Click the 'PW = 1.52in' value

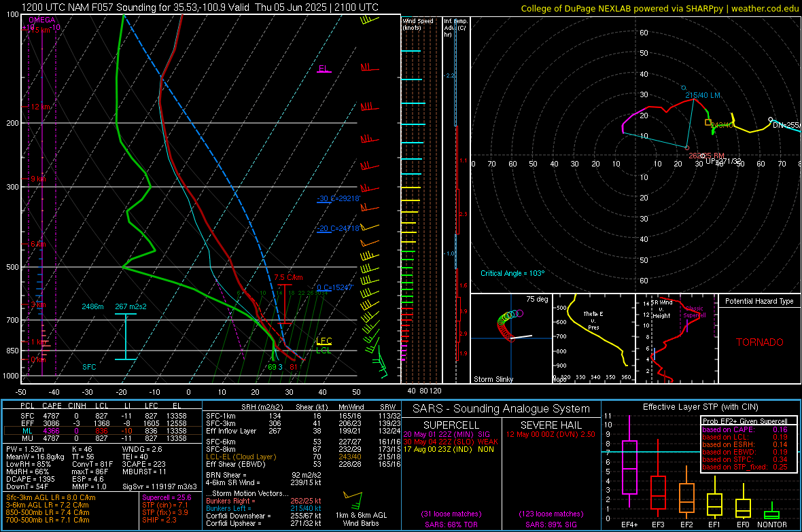point(25,449)
